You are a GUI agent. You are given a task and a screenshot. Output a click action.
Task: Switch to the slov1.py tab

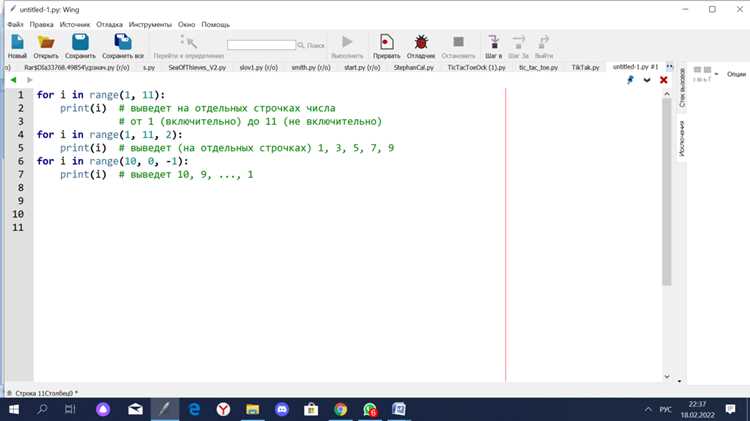click(x=258, y=67)
